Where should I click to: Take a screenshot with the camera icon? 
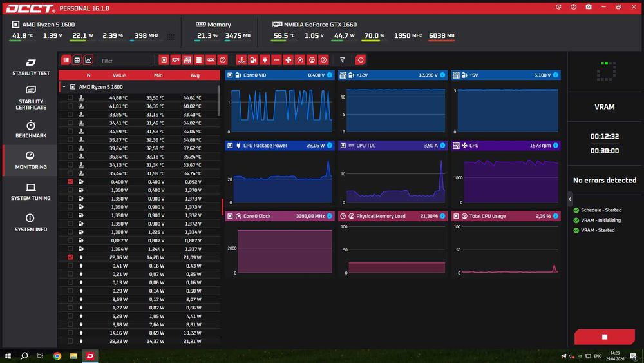click(x=589, y=7)
